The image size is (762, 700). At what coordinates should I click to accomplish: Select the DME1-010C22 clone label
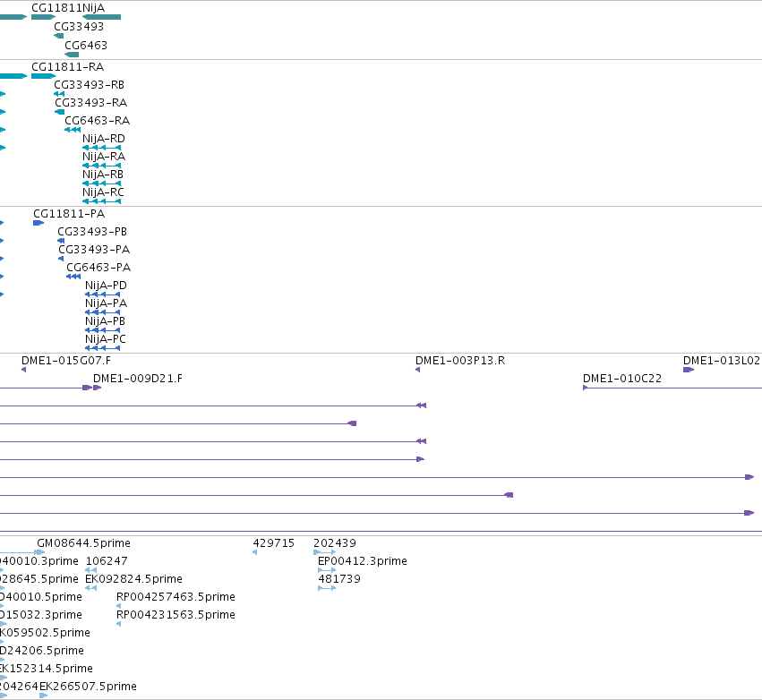click(x=622, y=379)
